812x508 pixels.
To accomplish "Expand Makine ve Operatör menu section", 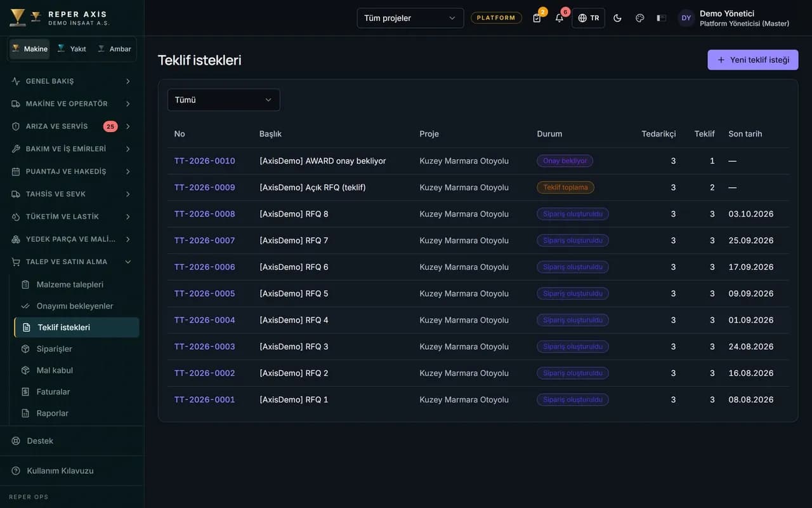I will (x=72, y=104).
